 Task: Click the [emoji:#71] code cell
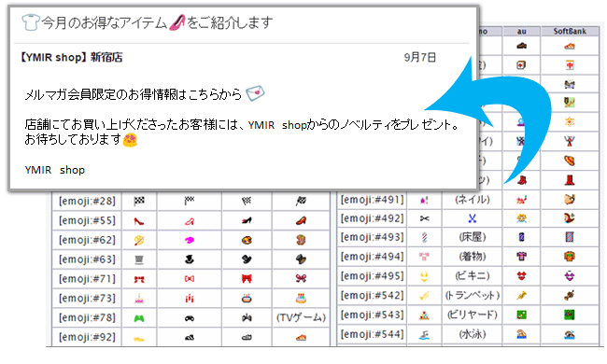click(x=87, y=278)
